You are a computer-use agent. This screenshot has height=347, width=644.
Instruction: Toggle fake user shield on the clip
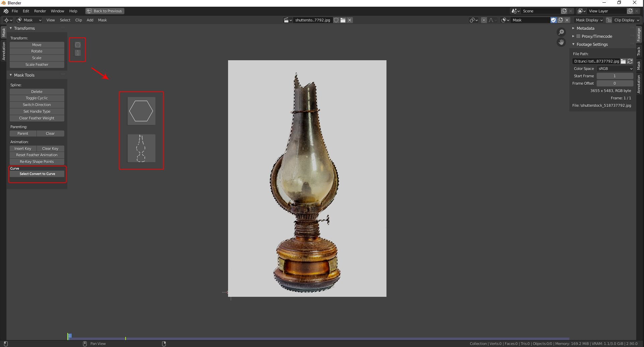tap(336, 20)
